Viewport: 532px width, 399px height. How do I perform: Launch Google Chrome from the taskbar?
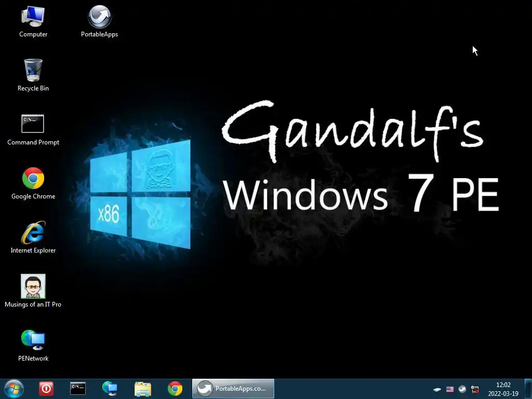click(175, 389)
